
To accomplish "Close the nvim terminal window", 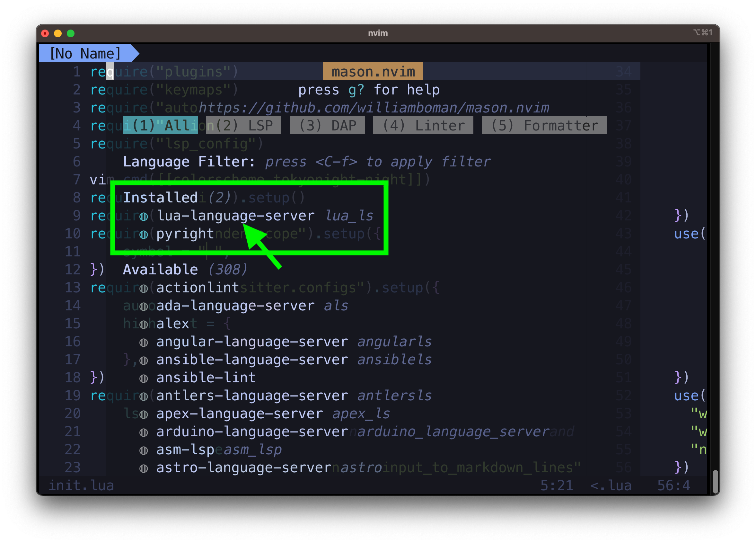I will pos(45,33).
